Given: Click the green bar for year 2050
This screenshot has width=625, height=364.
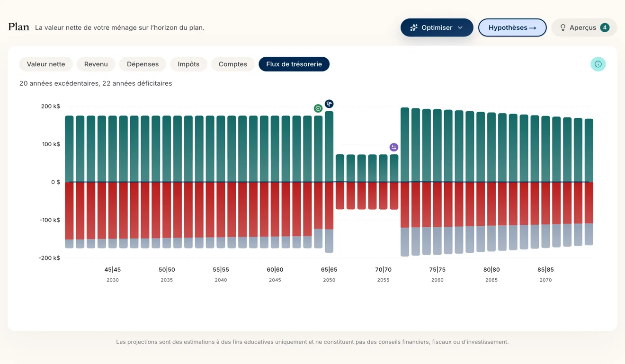Looking at the screenshot, I should coord(329,146).
